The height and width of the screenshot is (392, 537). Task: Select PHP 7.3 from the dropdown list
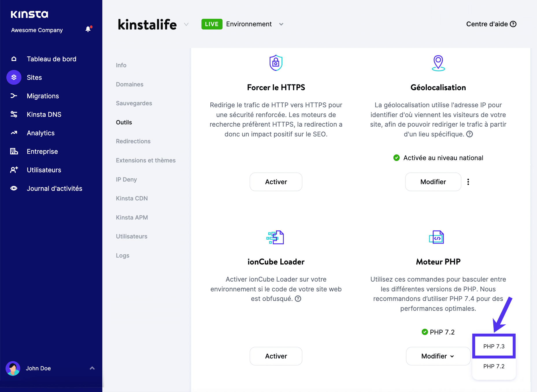tap(494, 346)
